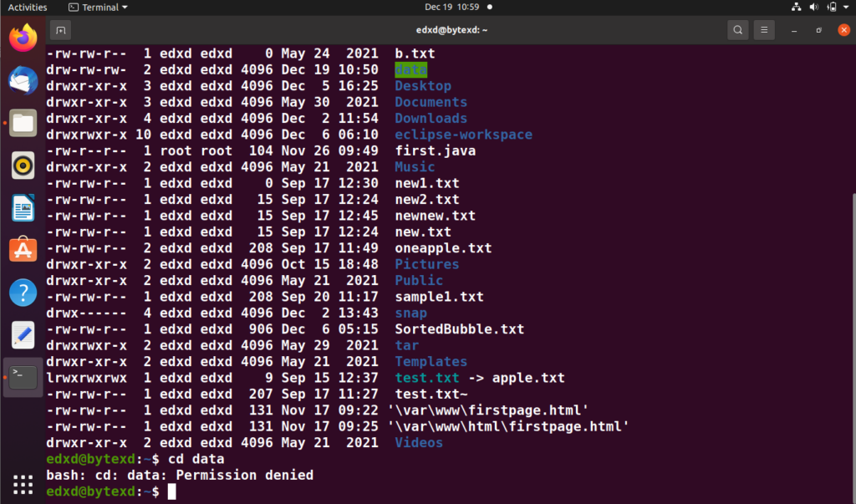Click Activities in the top bar
Screen dimensions: 856x504
click(x=28, y=7)
